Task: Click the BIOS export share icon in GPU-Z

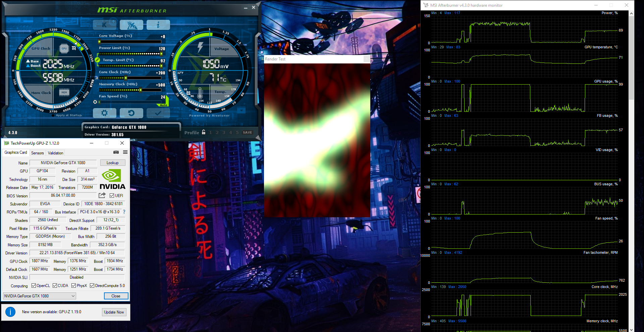Action: [x=102, y=195]
